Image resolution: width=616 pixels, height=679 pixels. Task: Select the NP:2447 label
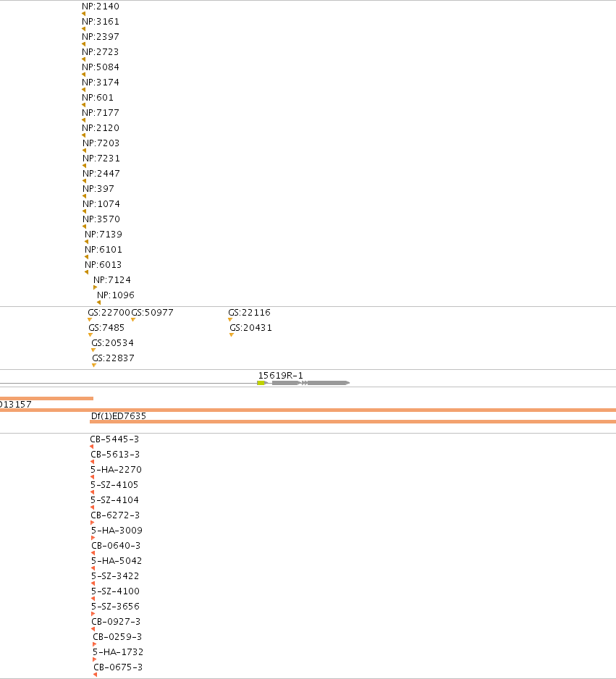101,173
